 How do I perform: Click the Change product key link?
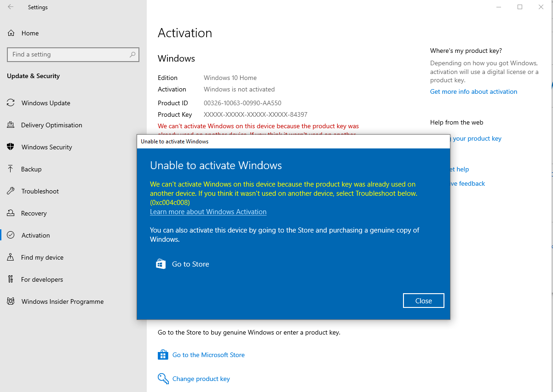point(201,379)
